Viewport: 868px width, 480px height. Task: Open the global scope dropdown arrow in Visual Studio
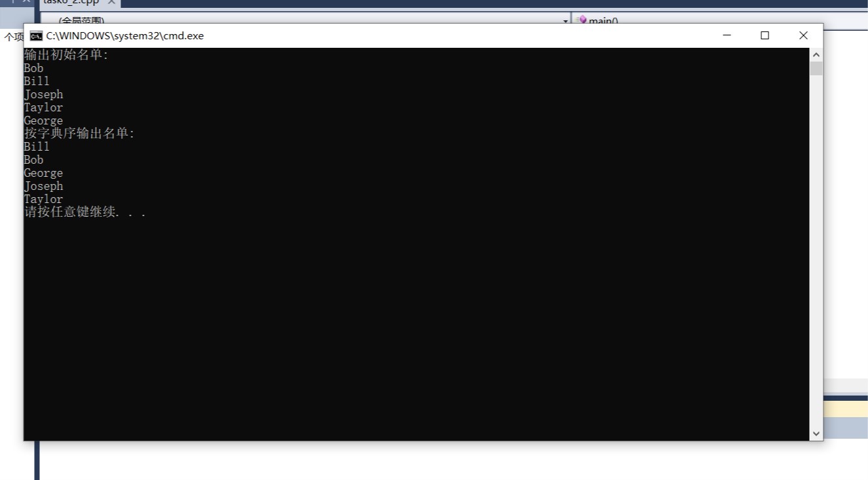566,22
